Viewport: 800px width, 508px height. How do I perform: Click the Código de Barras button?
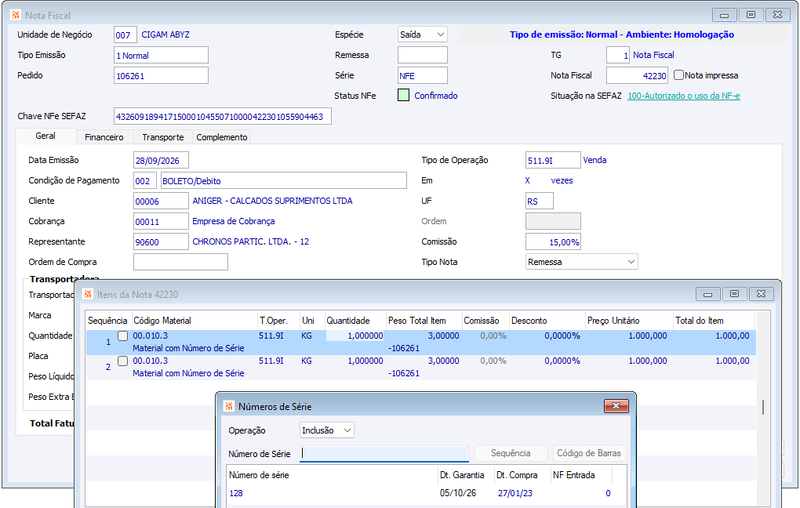(x=589, y=453)
